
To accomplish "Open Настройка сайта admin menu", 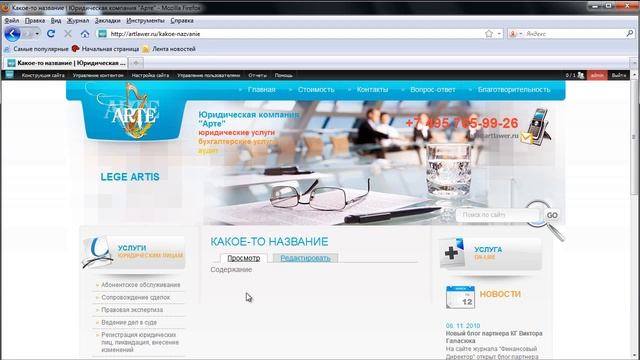I will (150, 75).
